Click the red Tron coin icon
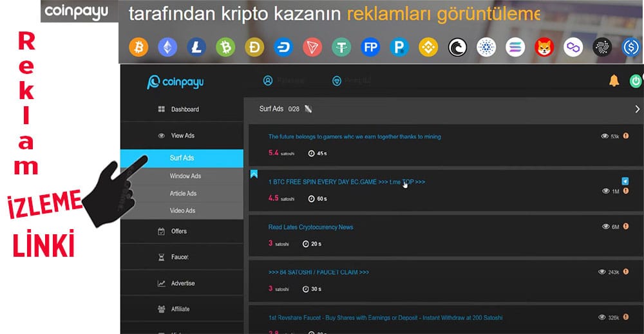644x334 pixels. tap(312, 48)
